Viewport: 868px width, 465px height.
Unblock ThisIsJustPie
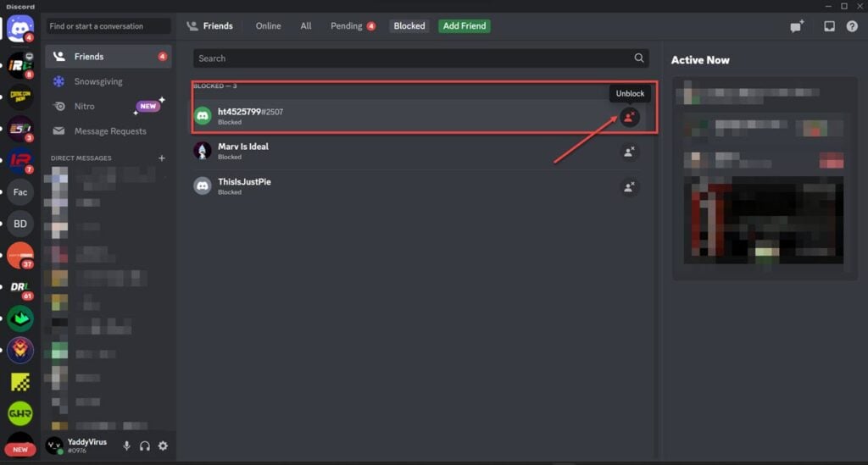pyautogui.click(x=629, y=187)
